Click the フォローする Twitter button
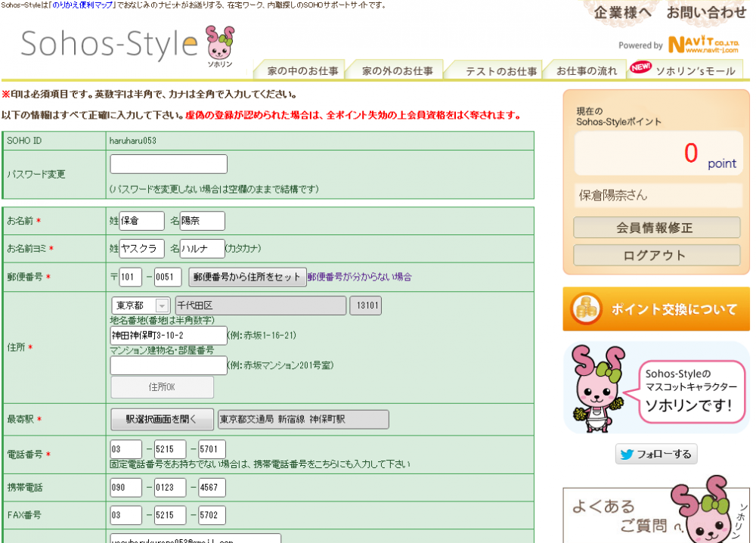Image resolution: width=756 pixels, height=543 pixels. click(x=656, y=454)
